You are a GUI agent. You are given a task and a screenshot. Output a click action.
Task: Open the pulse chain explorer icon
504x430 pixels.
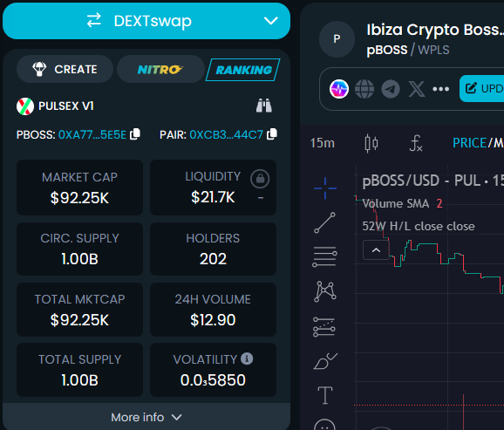[339, 89]
